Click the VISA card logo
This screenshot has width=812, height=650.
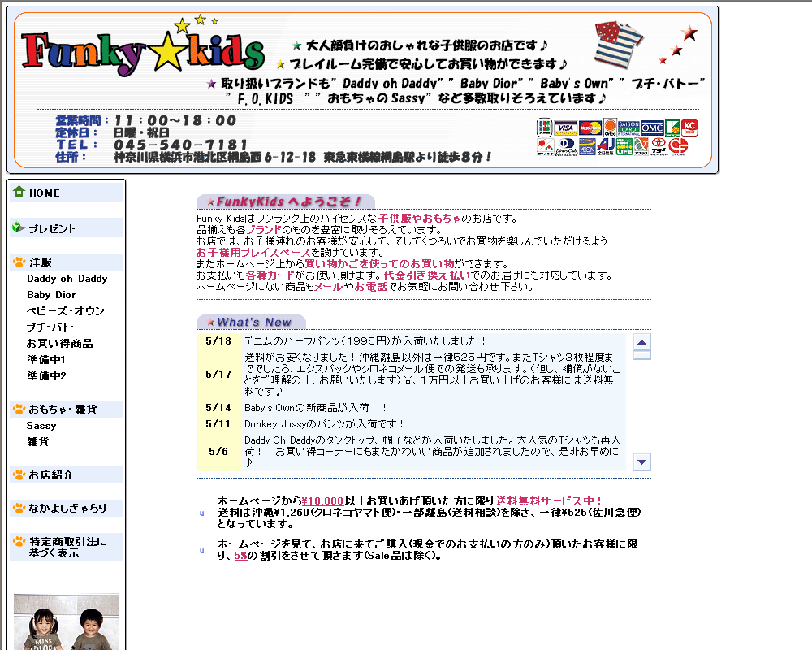click(565, 128)
